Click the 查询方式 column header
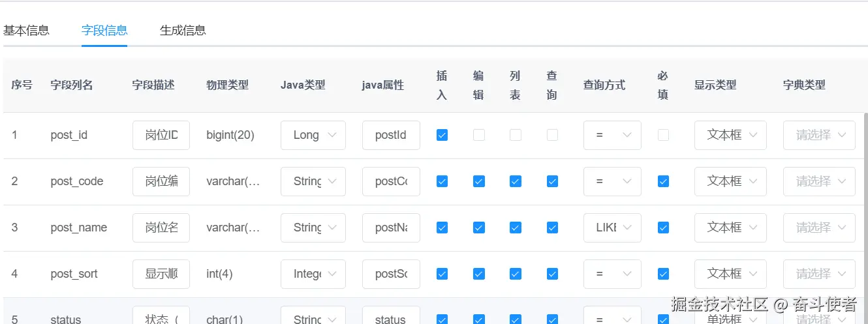The height and width of the screenshot is (324, 868). coord(604,85)
